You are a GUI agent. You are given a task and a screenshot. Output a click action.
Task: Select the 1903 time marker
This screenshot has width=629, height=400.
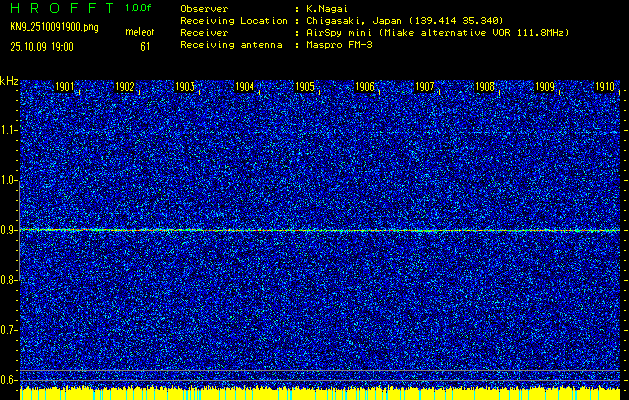tap(185, 87)
